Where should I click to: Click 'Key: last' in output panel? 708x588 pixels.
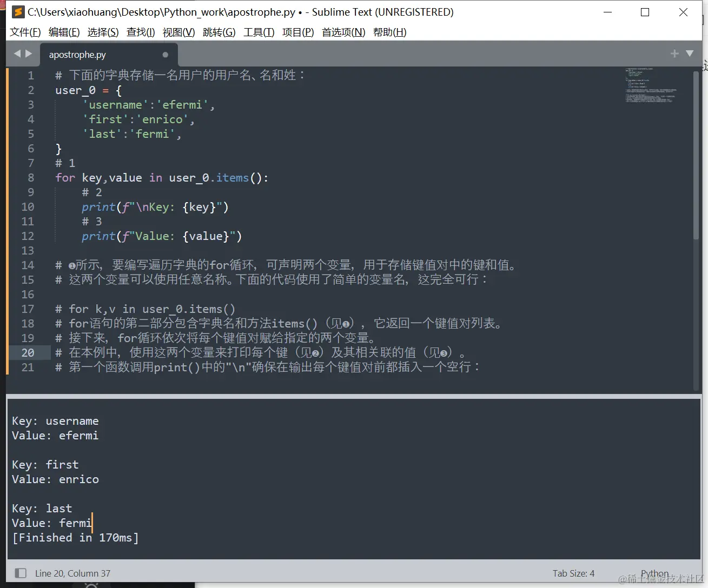[x=42, y=509]
